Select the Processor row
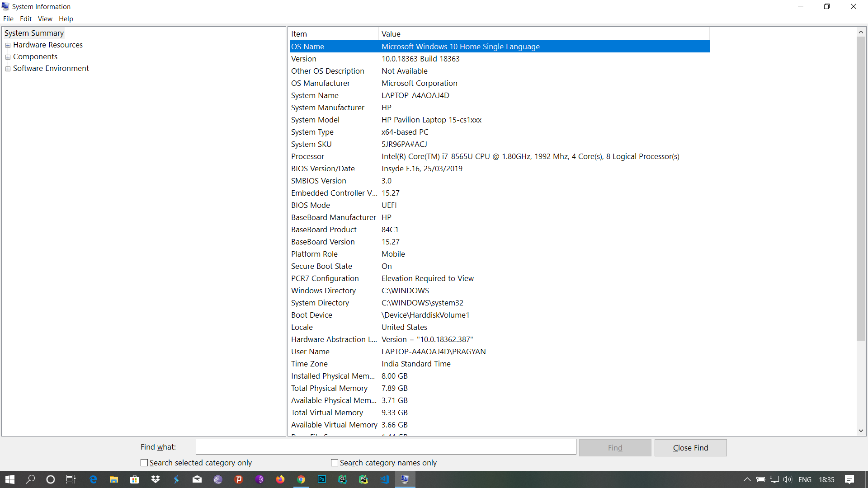868x488 pixels. coord(500,156)
